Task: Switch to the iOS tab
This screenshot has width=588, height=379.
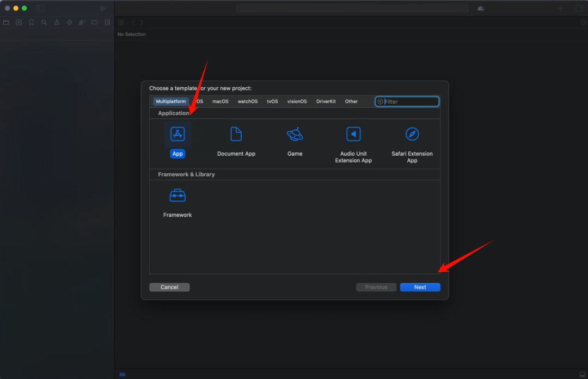Action: pyautogui.click(x=199, y=101)
